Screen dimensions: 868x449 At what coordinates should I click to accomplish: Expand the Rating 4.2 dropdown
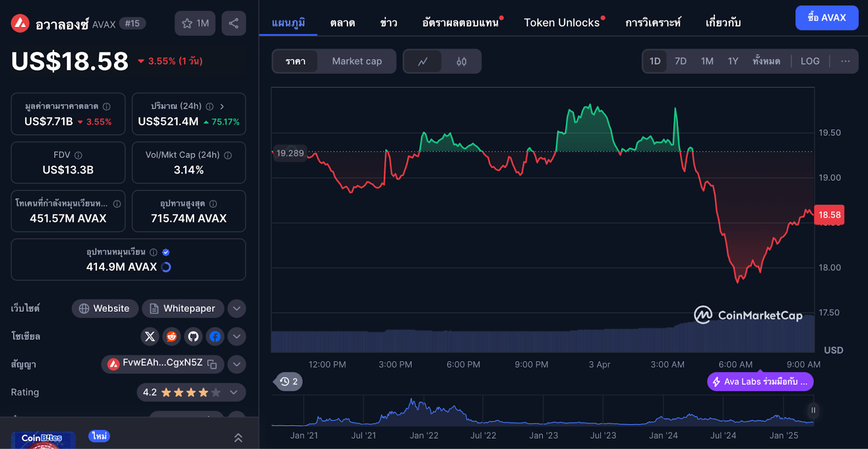234,393
